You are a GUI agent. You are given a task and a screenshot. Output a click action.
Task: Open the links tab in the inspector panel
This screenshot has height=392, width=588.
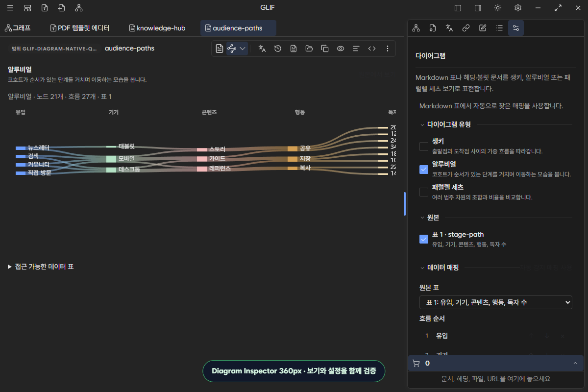point(466,28)
